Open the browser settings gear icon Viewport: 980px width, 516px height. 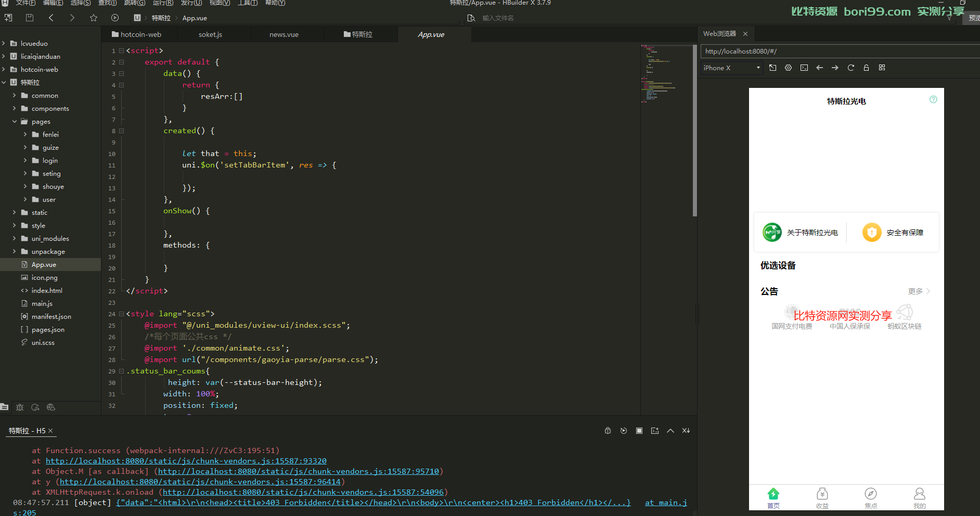(789, 68)
